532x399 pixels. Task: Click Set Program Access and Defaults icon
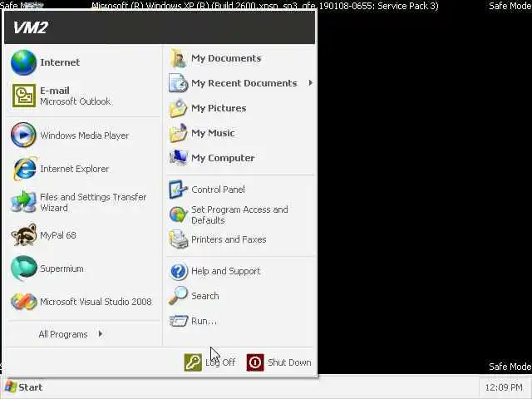point(179,214)
